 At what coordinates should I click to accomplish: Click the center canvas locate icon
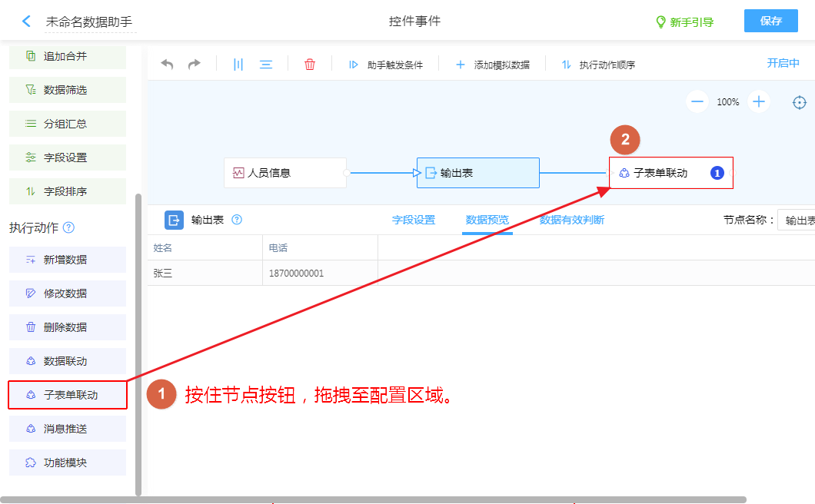coord(800,102)
